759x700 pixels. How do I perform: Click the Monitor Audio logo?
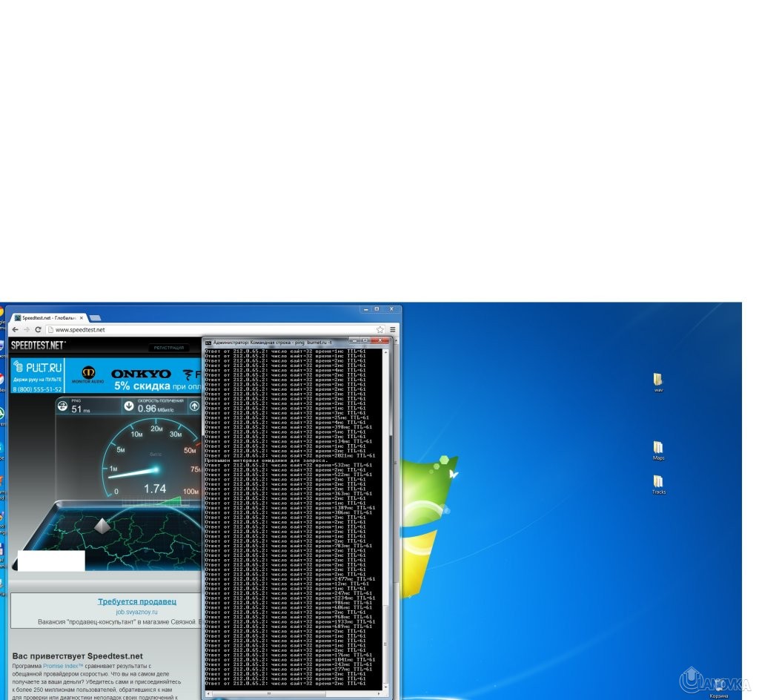pos(88,374)
